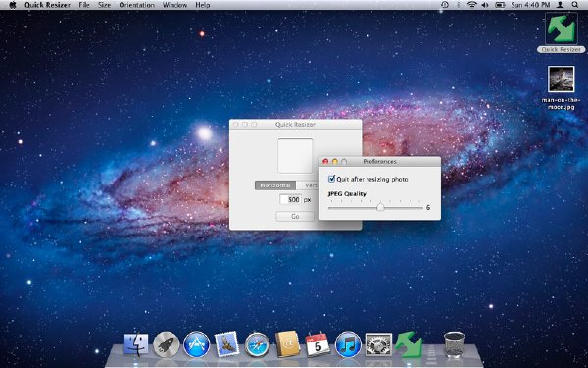Click the Go button
588x368 pixels.
coord(295,216)
